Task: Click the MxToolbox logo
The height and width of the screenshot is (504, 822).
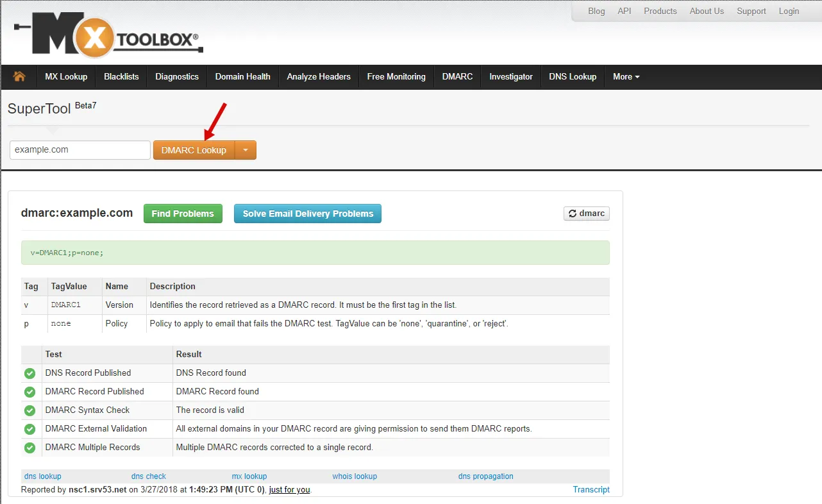Action: tap(108, 38)
